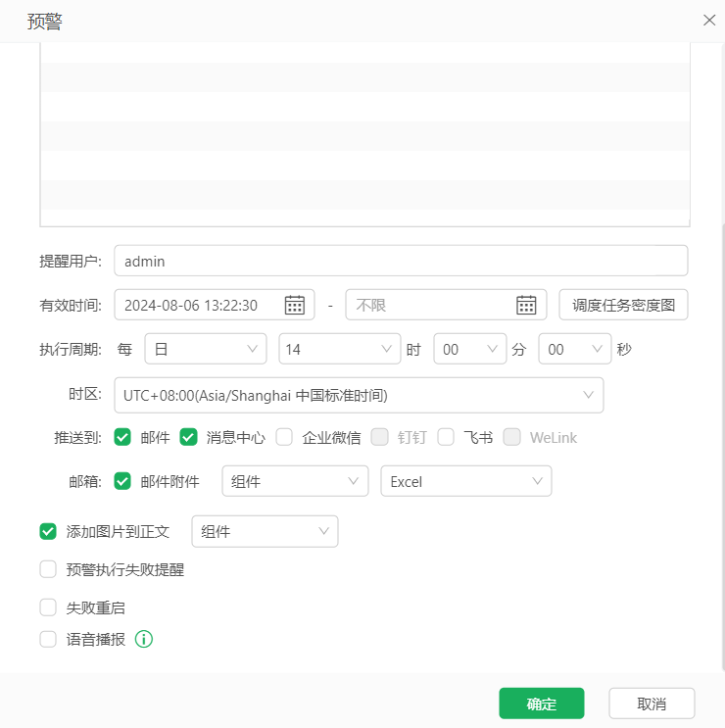The width and height of the screenshot is (725, 728).
Task: Uncheck 添加图片到正文 option
Action: pos(48,531)
